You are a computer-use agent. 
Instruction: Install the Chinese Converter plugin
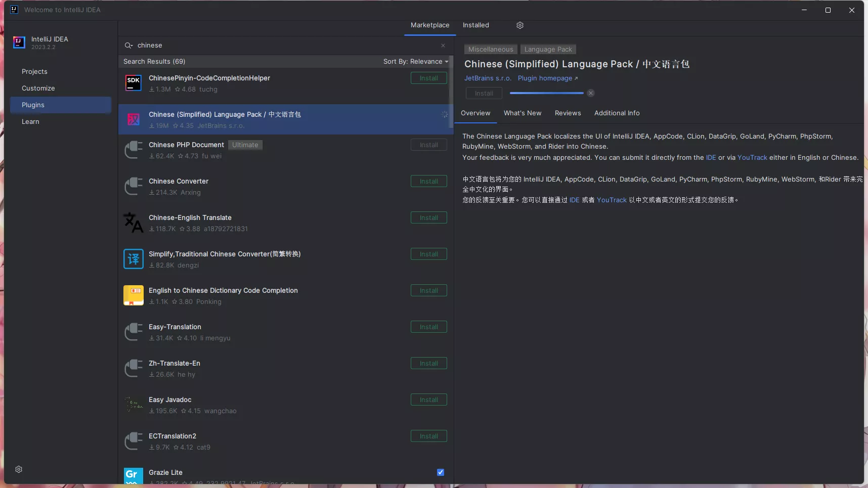[428, 182]
